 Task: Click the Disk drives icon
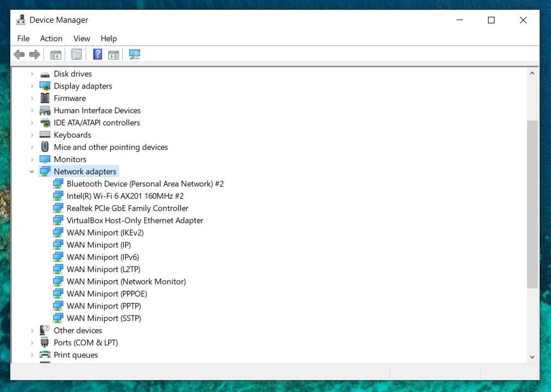pos(45,74)
